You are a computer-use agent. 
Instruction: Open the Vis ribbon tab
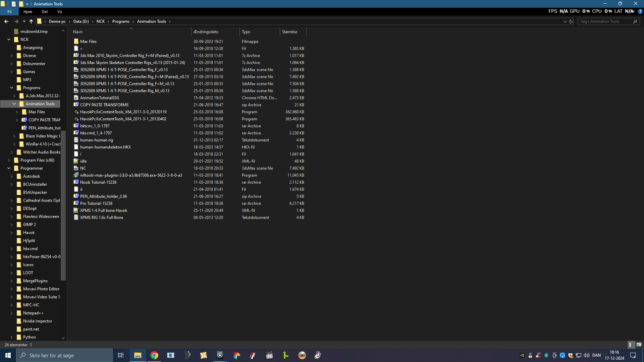point(60,12)
